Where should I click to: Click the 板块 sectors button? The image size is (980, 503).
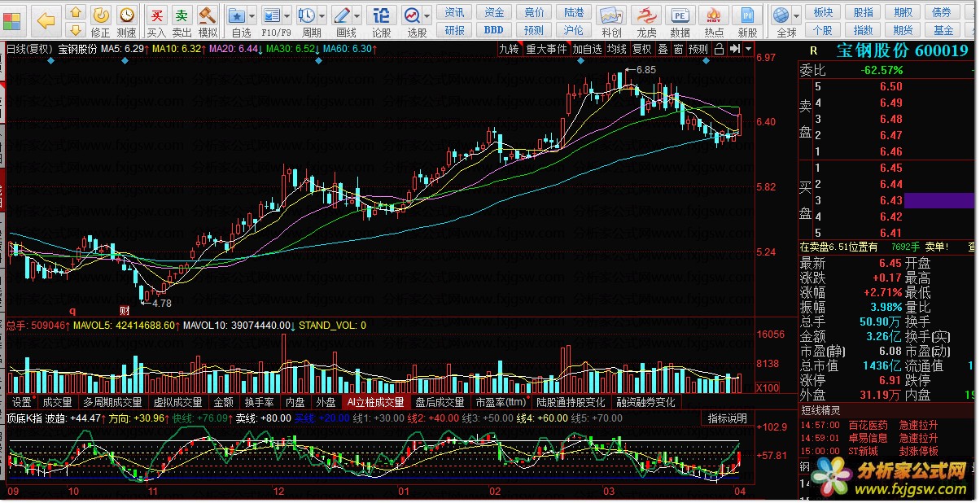click(824, 12)
